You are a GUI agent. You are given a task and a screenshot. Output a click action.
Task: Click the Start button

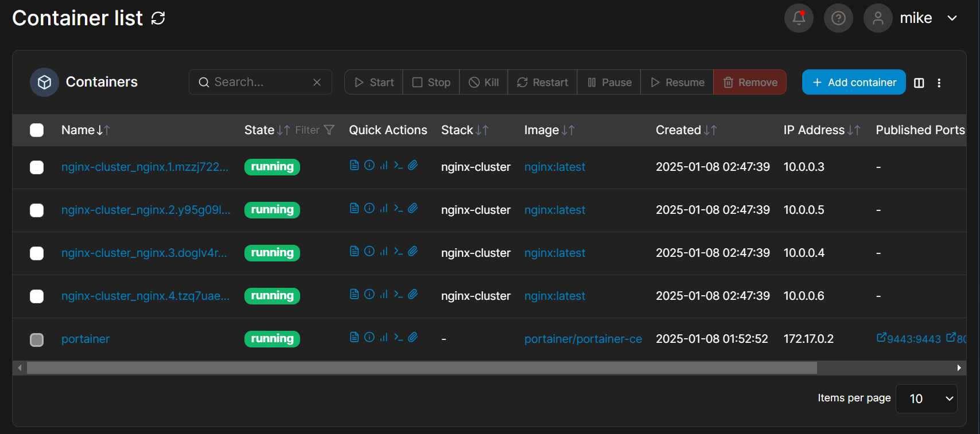(x=374, y=83)
